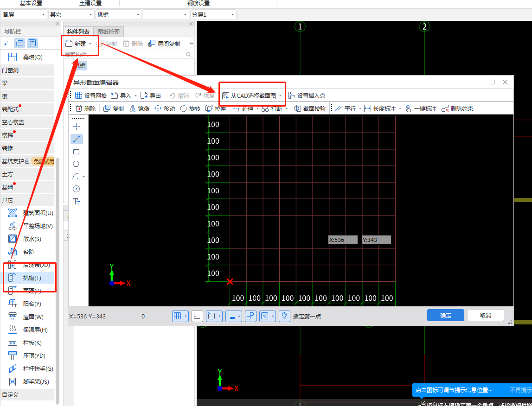Select 保温层(H) item
The image size is (532, 406).
28,330
